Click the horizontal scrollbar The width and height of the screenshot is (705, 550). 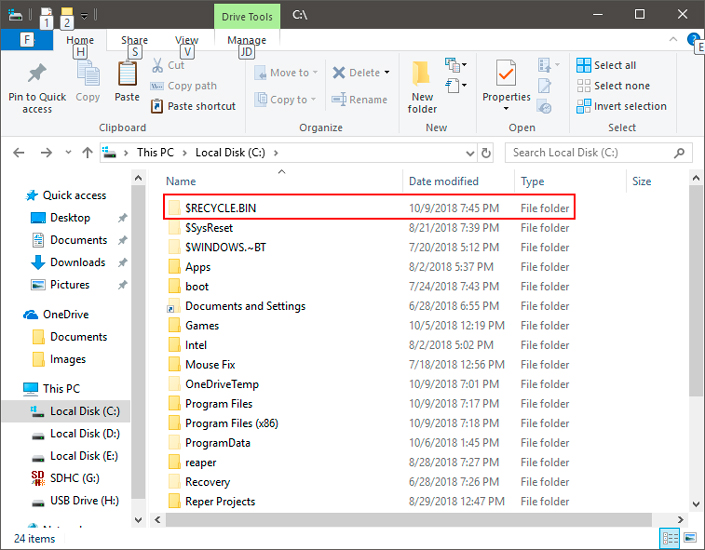point(409,519)
